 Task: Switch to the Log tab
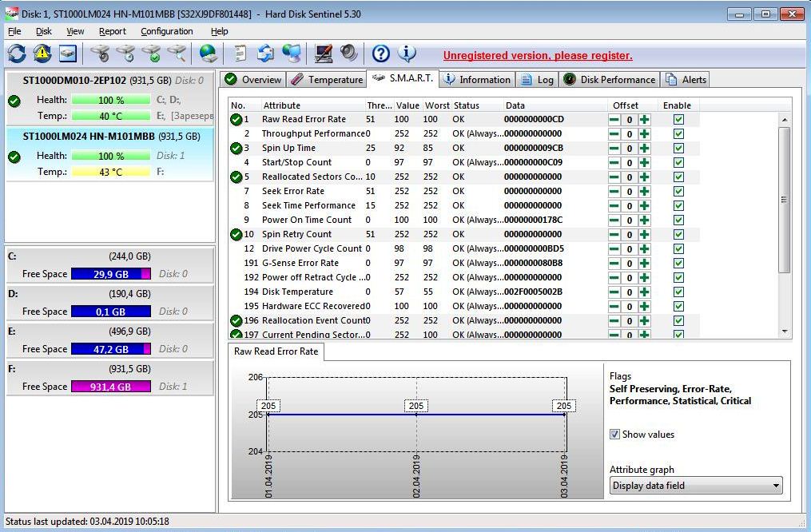(x=538, y=80)
